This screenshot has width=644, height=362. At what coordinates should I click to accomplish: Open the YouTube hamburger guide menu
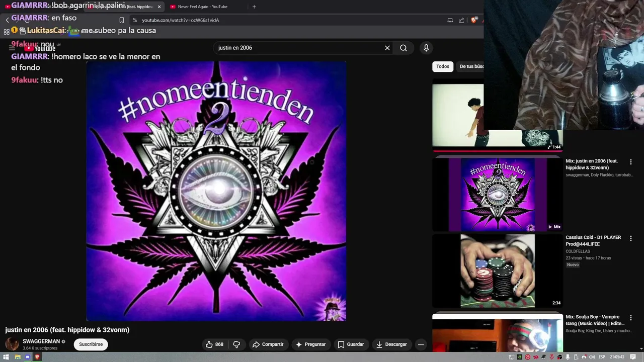12,48
